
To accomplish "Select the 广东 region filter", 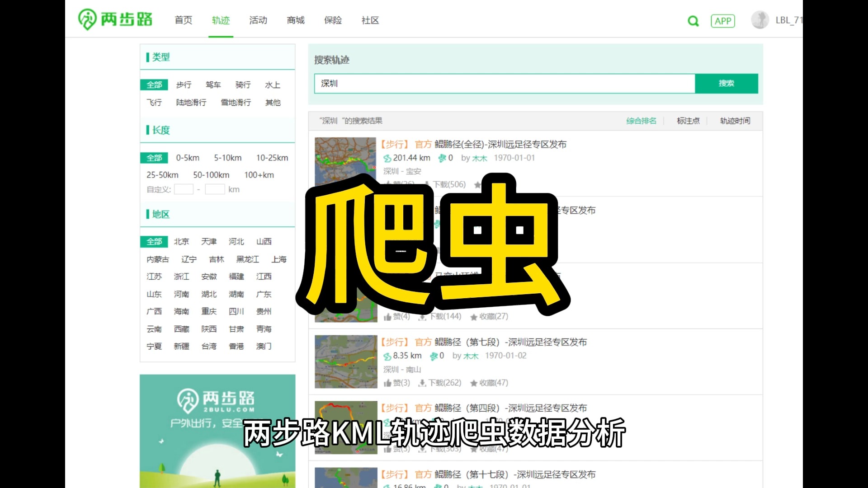I will click(264, 294).
